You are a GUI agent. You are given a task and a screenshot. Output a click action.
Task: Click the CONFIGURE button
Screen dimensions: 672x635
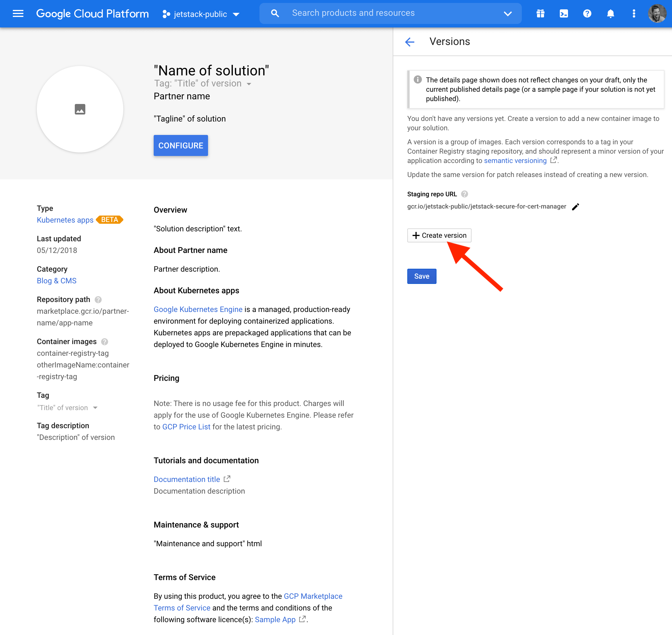181,145
